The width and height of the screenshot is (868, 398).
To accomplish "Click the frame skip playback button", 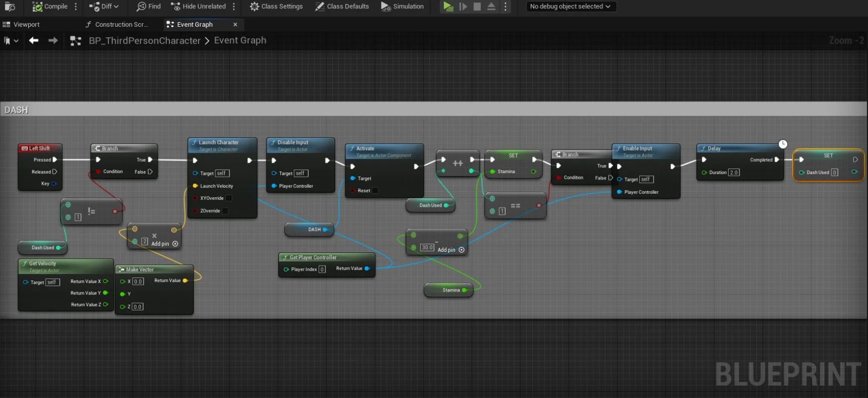I will click(463, 6).
